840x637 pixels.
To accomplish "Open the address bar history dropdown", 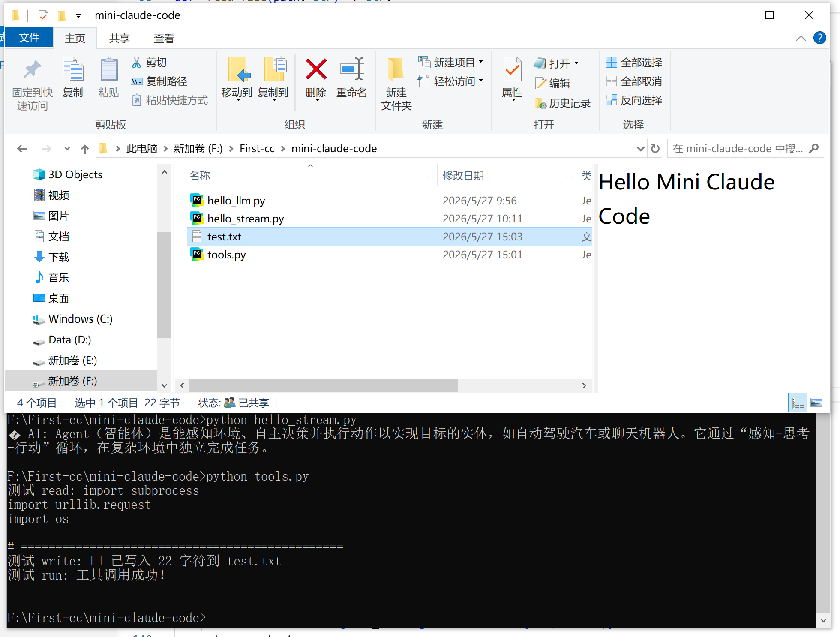I will [x=640, y=149].
